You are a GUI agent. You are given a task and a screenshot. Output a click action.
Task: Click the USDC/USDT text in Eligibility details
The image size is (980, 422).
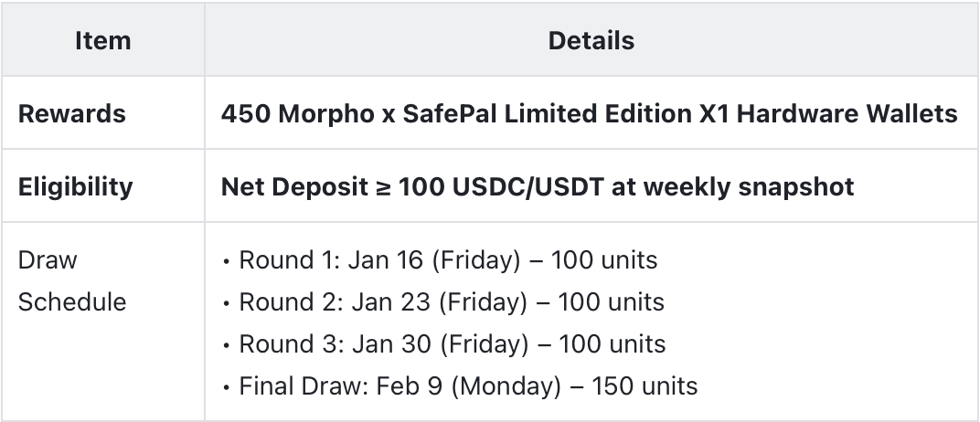[526, 187]
